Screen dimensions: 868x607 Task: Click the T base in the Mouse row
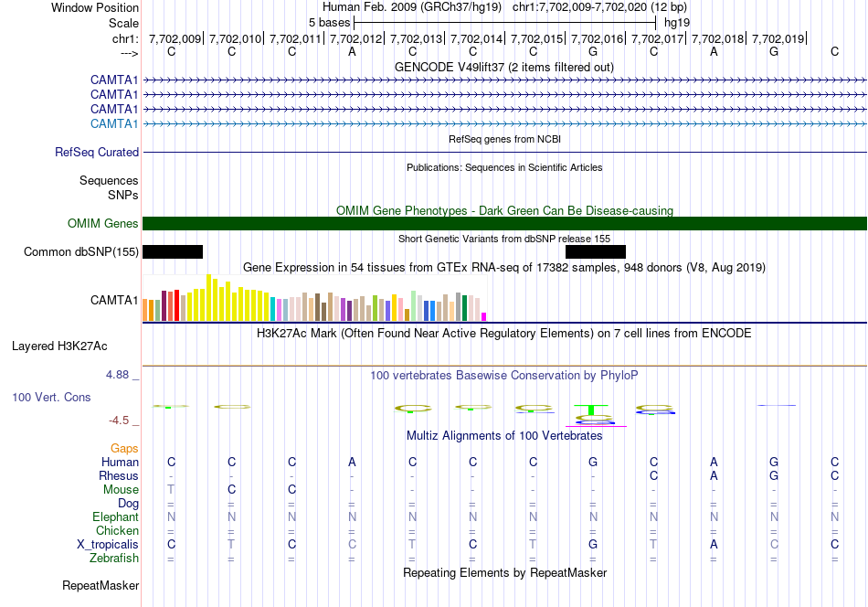click(171, 490)
